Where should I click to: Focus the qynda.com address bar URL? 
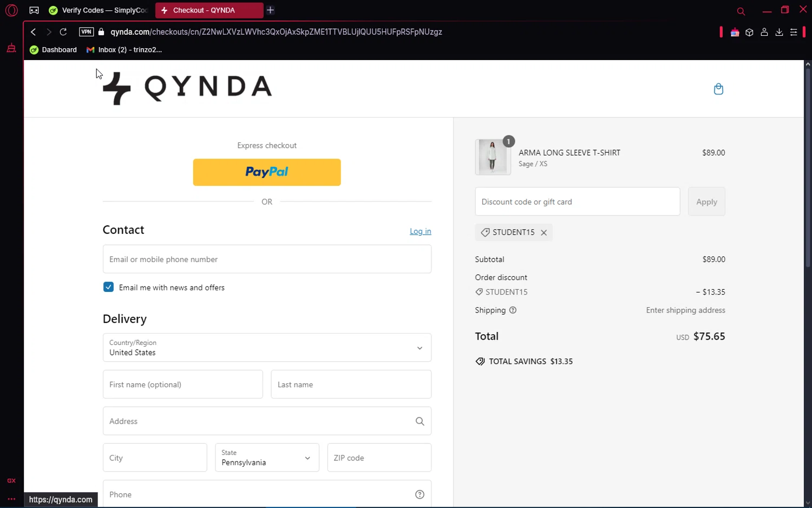pyautogui.click(x=276, y=32)
